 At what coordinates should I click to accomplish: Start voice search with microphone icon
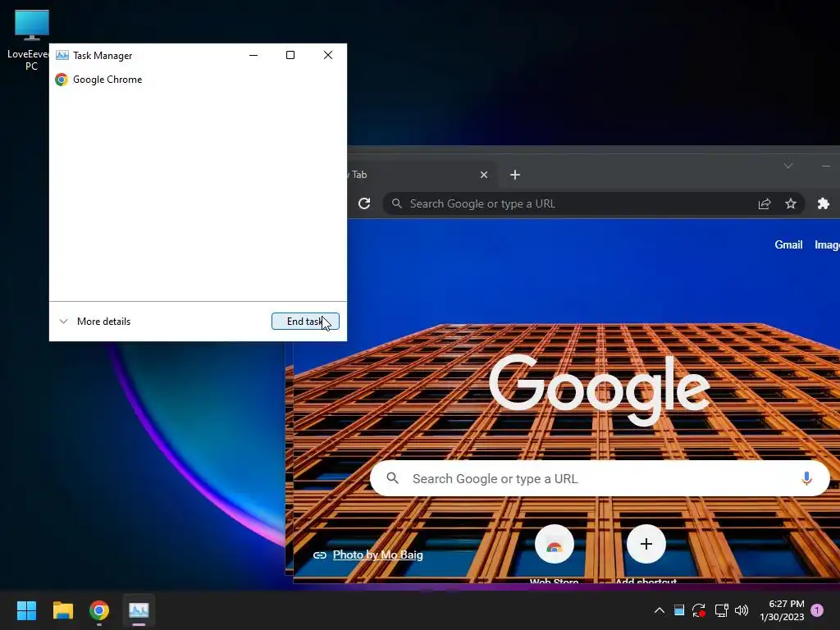pyautogui.click(x=806, y=478)
